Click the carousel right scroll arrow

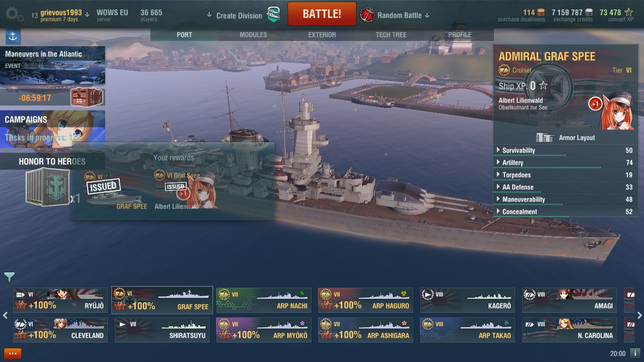coord(640,315)
